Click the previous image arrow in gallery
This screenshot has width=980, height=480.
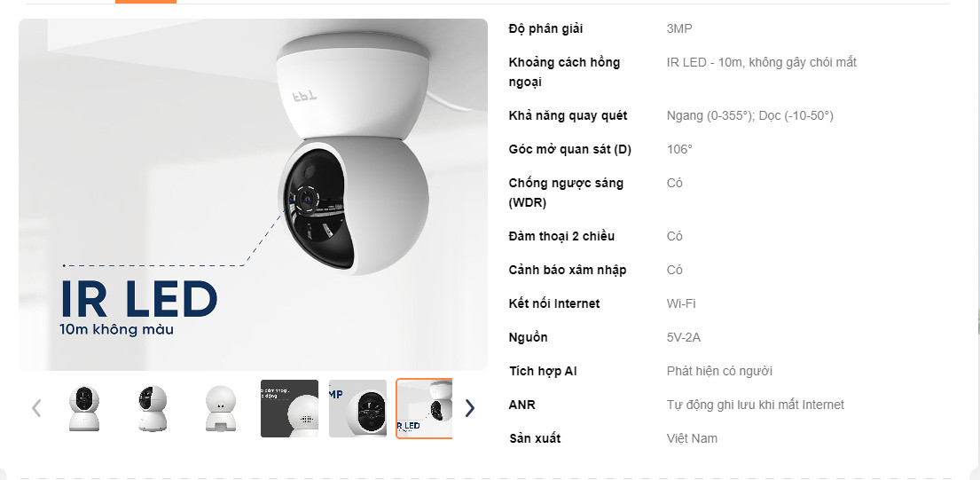pyautogui.click(x=36, y=408)
